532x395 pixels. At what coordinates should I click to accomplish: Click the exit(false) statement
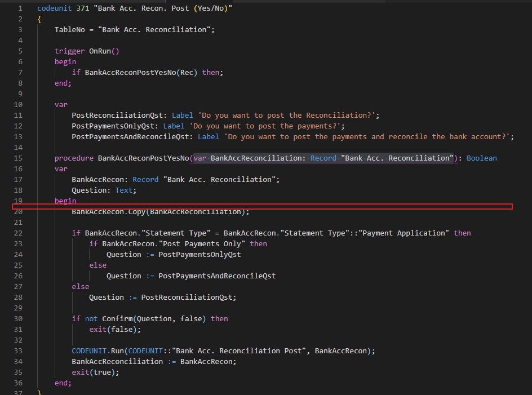pos(113,329)
